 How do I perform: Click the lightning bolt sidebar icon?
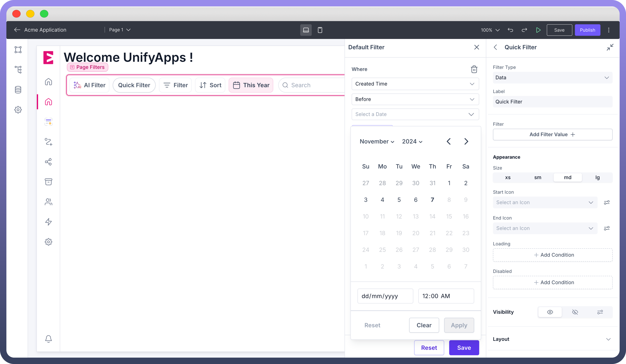pyautogui.click(x=48, y=222)
